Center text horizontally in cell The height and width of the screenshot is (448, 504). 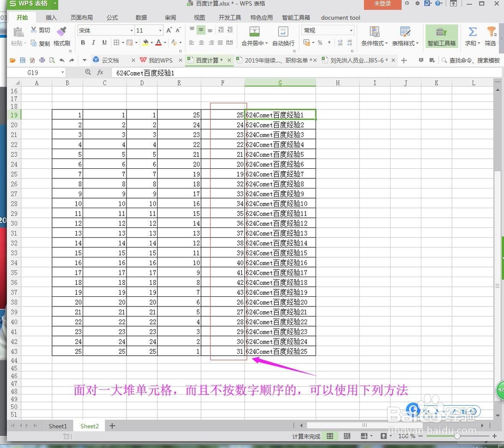(x=201, y=42)
